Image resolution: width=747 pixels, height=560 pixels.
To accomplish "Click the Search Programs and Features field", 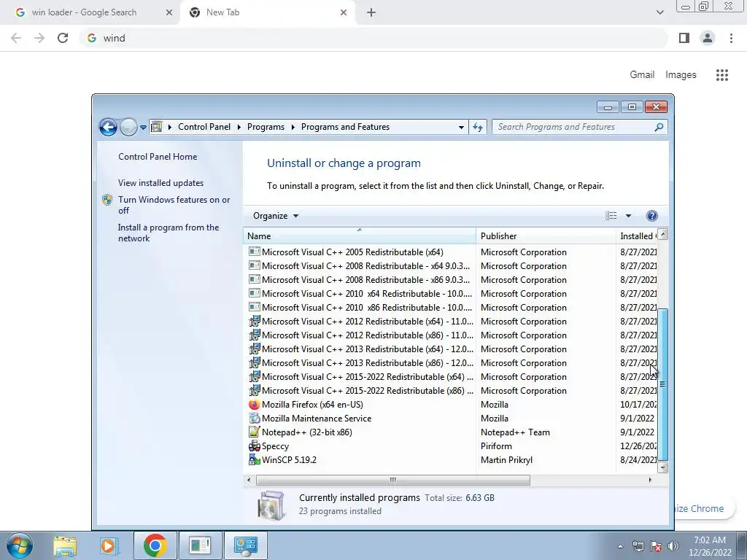I will tap(573, 127).
